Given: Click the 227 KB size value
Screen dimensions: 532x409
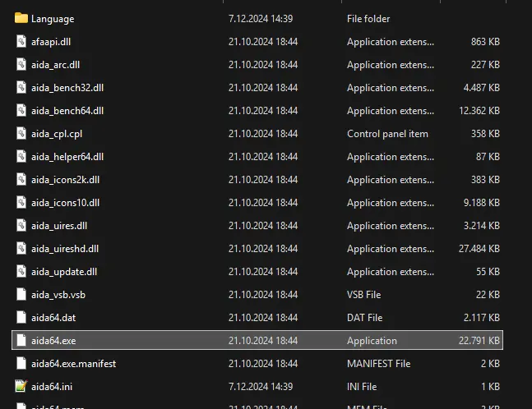Looking at the screenshot, I should click(485, 65).
